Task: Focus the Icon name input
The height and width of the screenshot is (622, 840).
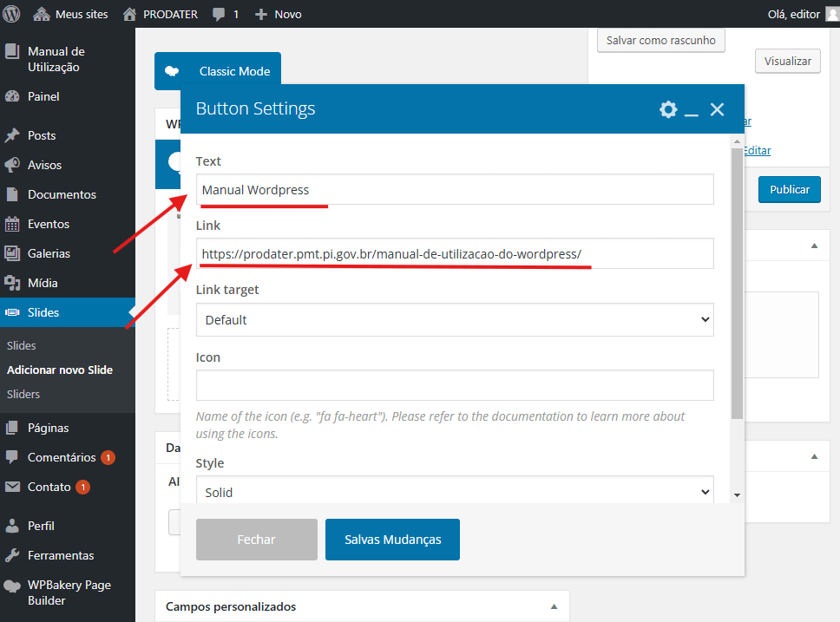Action: click(455, 385)
